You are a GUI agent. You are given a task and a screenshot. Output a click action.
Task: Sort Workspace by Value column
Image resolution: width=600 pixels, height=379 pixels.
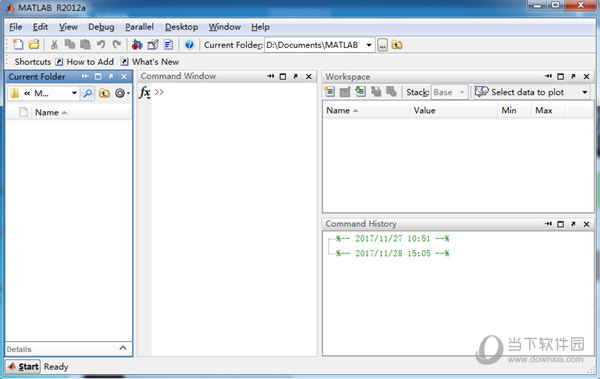pyautogui.click(x=453, y=110)
